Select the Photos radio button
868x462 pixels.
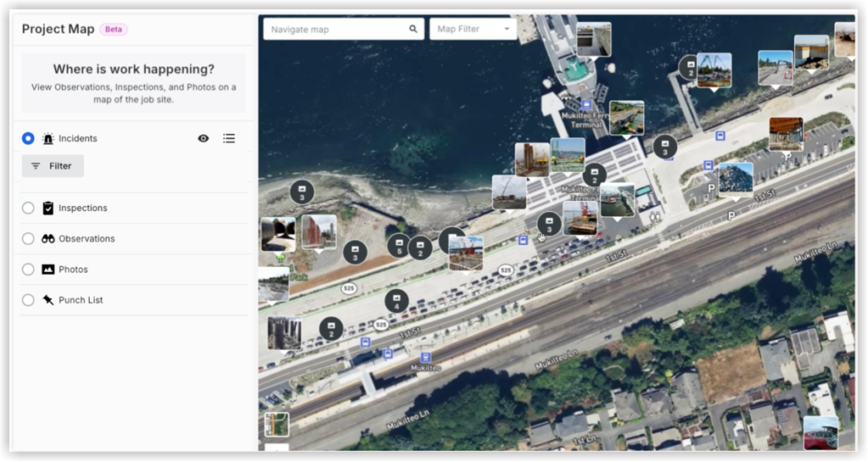click(28, 270)
